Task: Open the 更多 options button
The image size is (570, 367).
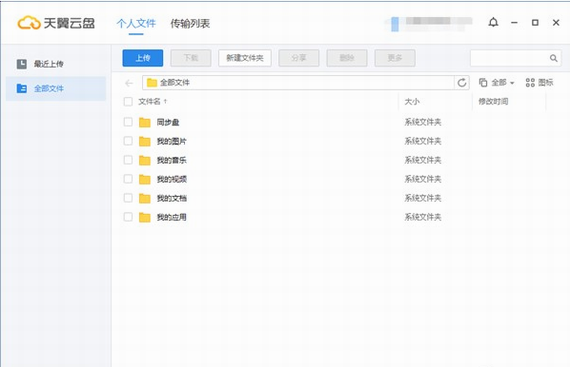Action: coord(395,58)
